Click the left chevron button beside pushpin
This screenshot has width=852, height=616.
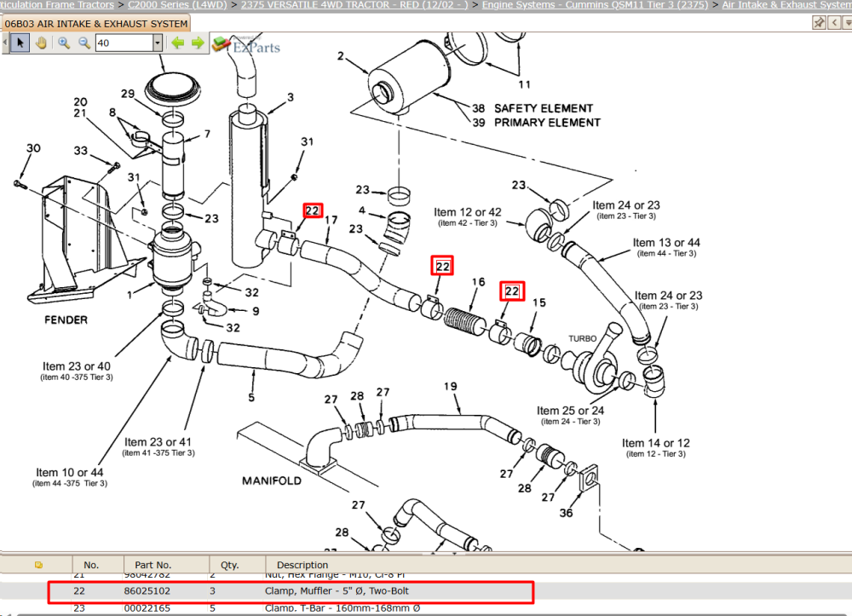(x=834, y=22)
